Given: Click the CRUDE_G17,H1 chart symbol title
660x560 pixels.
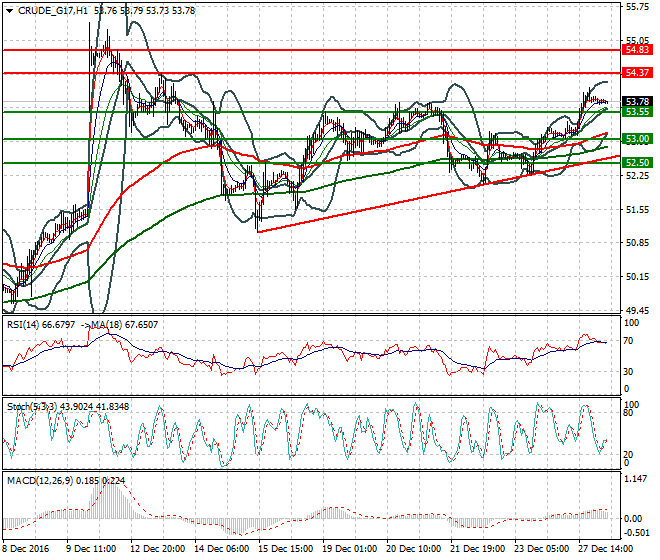Looking at the screenshot, I should (53, 11).
